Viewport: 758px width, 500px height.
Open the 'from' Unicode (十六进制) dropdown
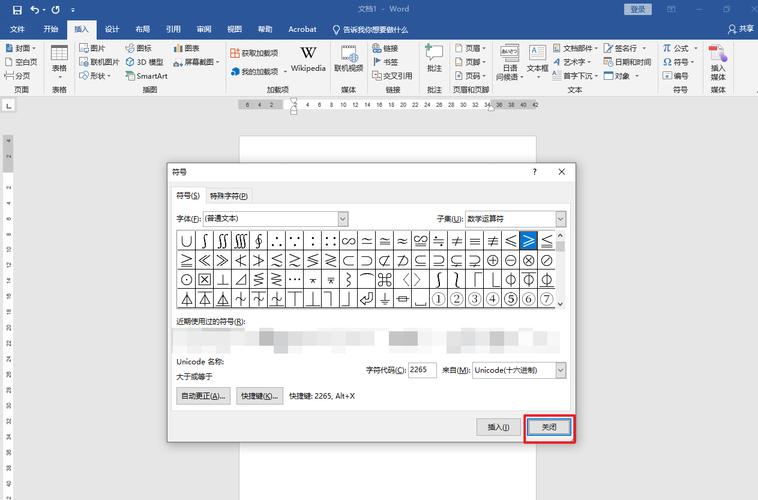[560, 370]
